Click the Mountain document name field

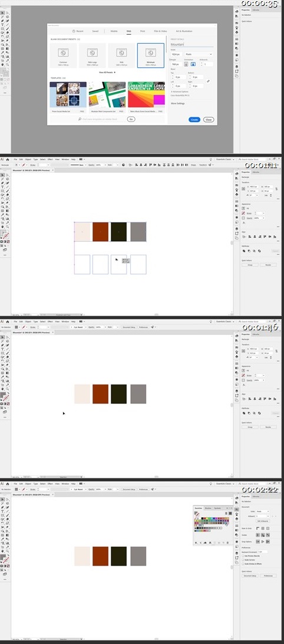[191, 44]
